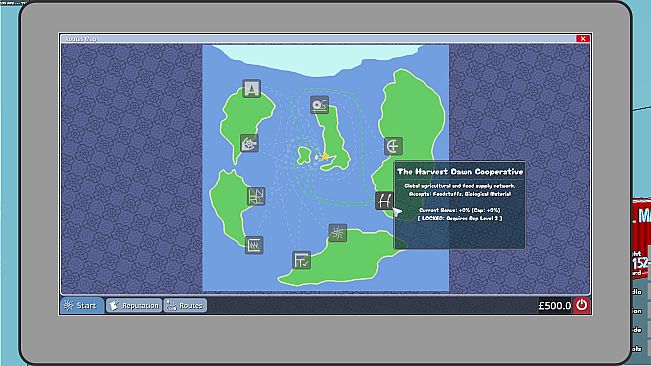
Task: Click the "Current Bonus" line in the tooltip
Action: click(460, 210)
